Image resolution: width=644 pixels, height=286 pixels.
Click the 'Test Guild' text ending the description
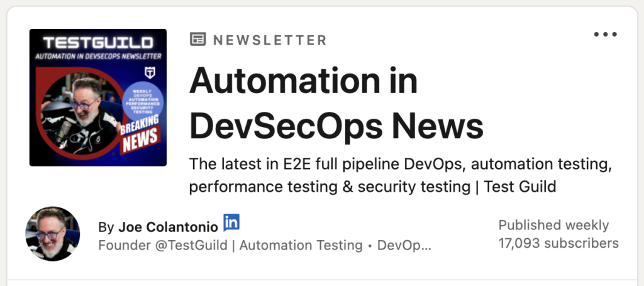click(520, 187)
